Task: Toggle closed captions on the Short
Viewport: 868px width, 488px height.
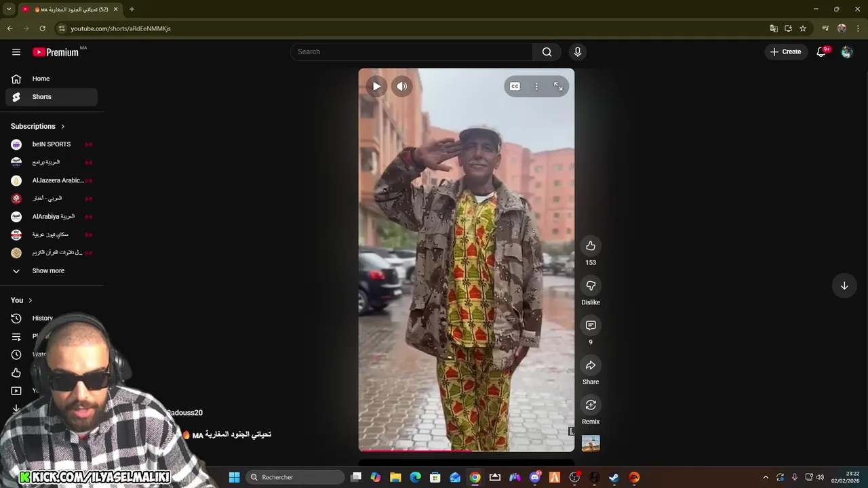Action: pos(515,86)
